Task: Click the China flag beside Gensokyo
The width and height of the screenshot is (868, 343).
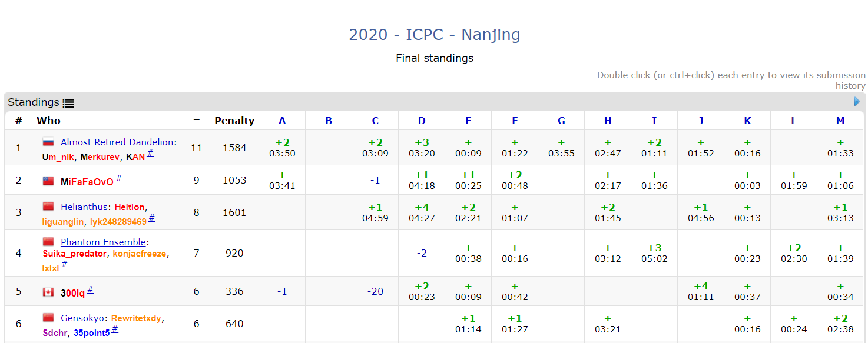Action: [48, 318]
